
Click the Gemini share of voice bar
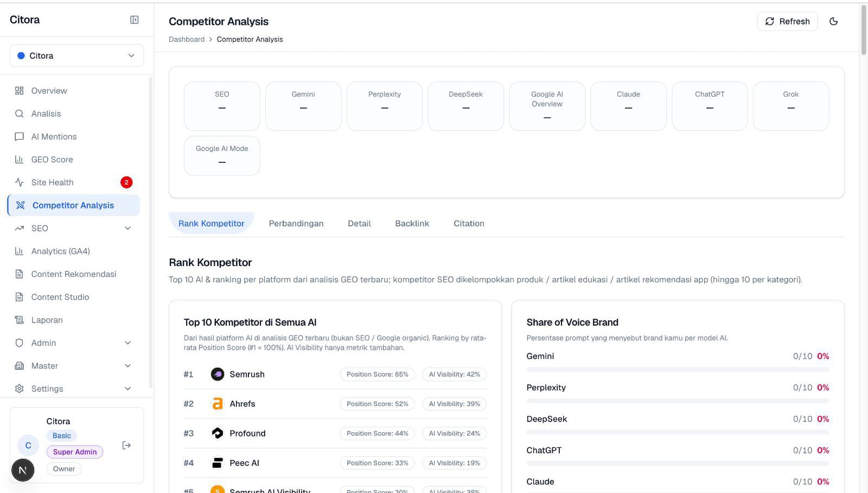678,369
